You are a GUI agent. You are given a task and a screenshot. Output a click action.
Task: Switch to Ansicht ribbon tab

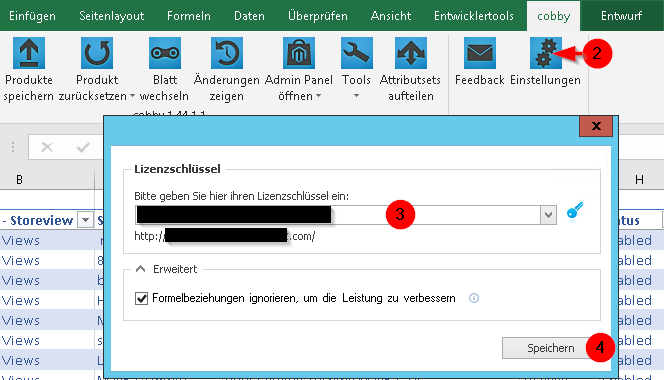(x=391, y=16)
